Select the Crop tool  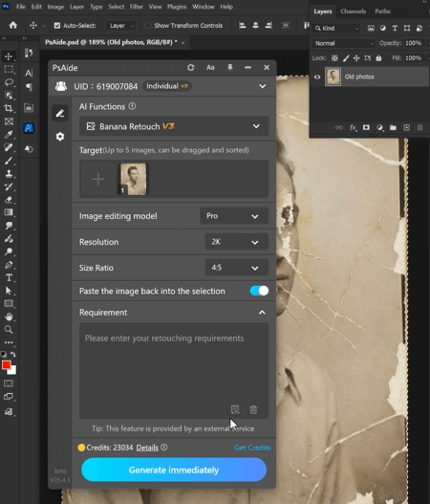(x=9, y=108)
